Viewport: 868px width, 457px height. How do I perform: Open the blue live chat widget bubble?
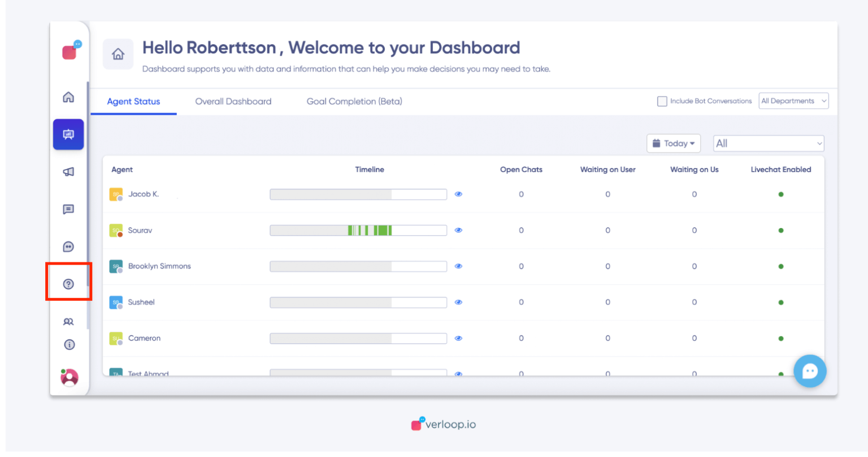click(x=810, y=371)
